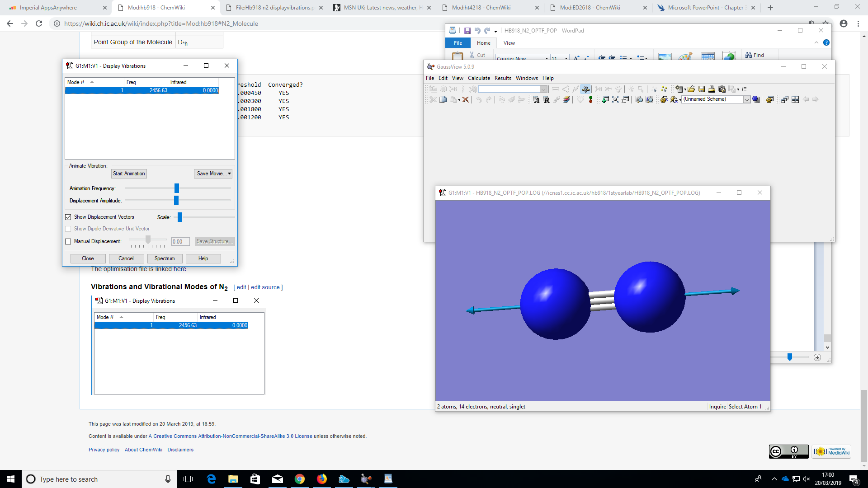The width and height of the screenshot is (868, 488).
Task: Click the Start Animation button
Action: (x=129, y=174)
